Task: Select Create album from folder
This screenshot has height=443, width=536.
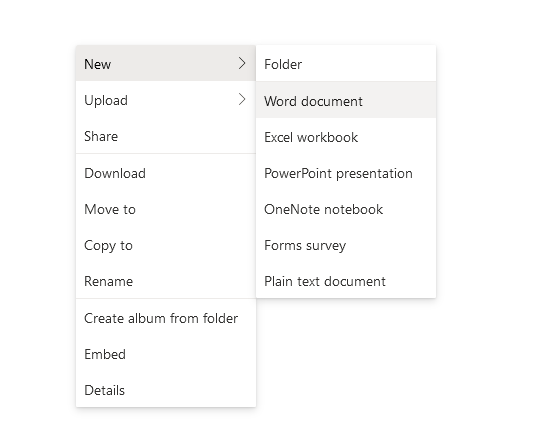Action: [x=166, y=318]
